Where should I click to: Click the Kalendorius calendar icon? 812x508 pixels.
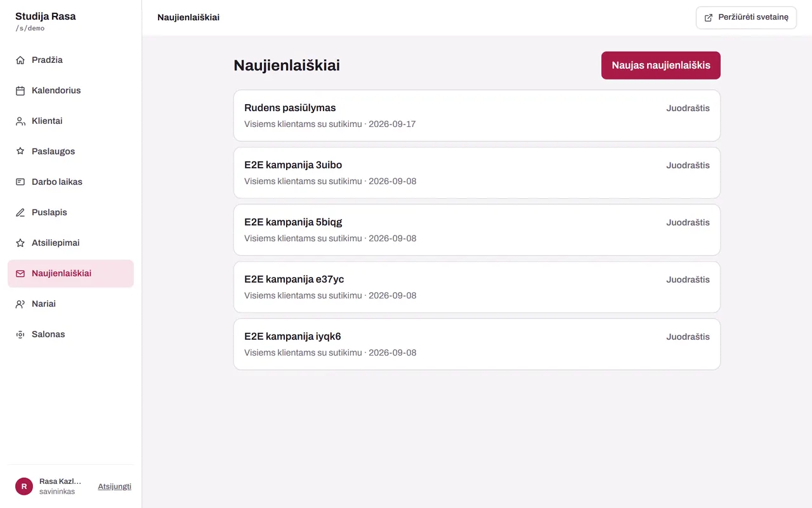(20, 91)
